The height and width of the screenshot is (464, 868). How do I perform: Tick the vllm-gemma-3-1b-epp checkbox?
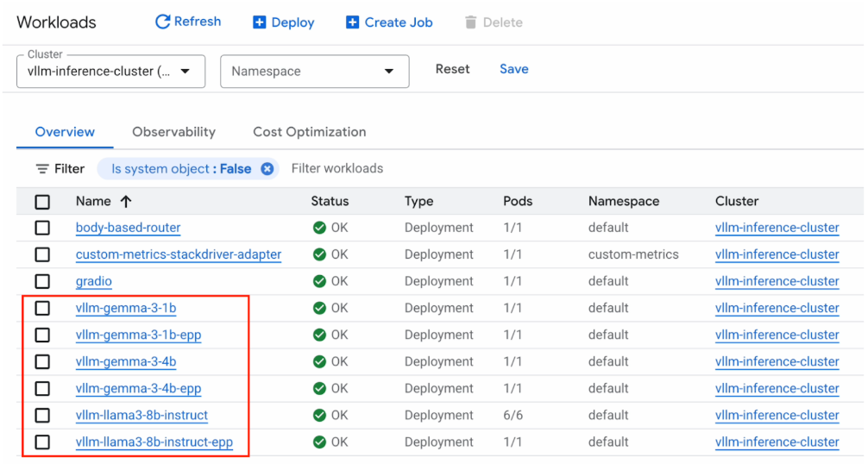tap(42, 335)
